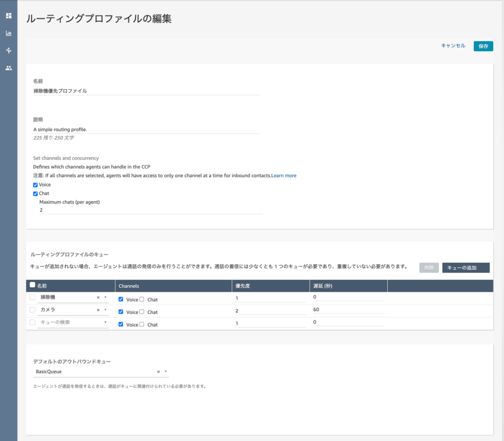Open the キューの検索 queue search dropdown

(106, 322)
